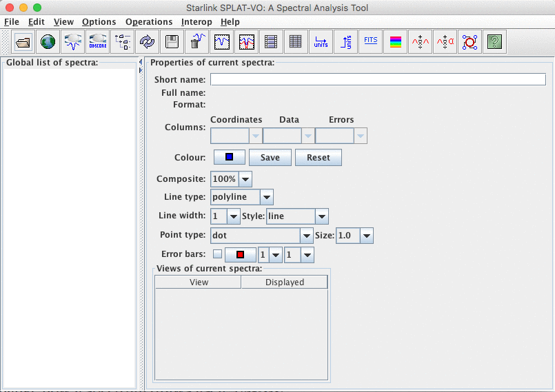Collapse left panel with divider arrow
555x392 pixels.
141,62
